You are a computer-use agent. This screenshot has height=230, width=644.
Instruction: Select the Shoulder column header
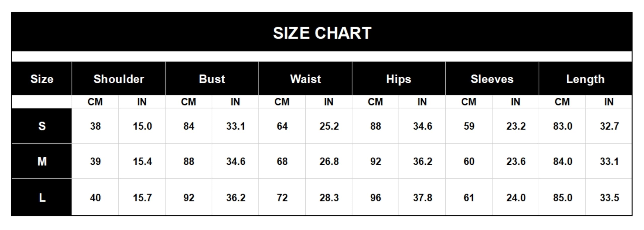(x=118, y=79)
